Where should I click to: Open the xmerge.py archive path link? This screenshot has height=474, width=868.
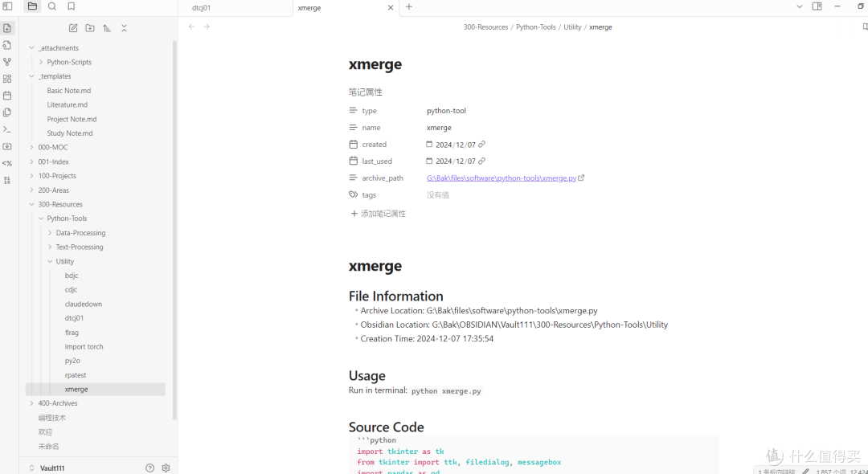pos(501,178)
